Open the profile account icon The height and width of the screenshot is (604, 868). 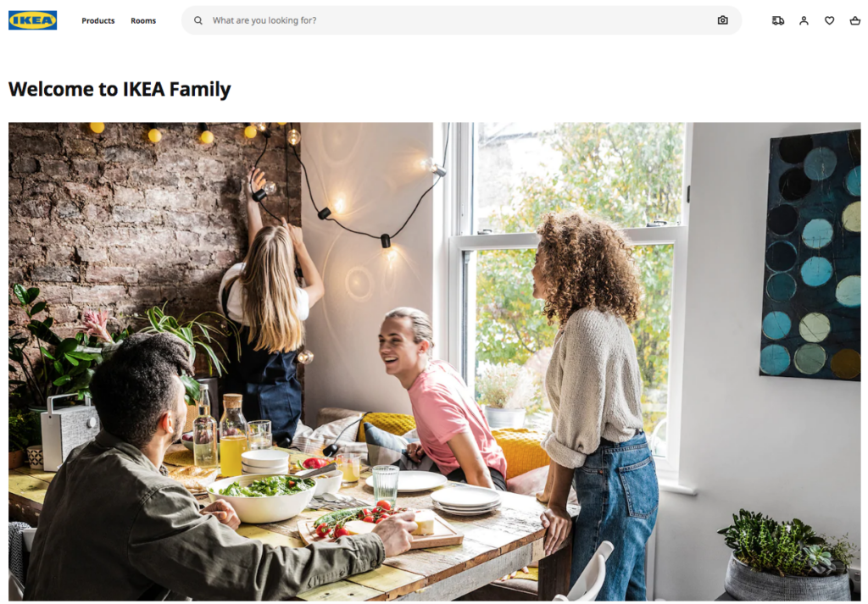[x=804, y=20]
